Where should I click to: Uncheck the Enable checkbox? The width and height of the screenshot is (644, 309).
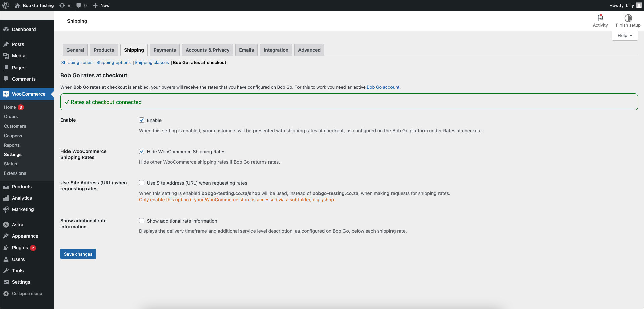[x=142, y=120]
